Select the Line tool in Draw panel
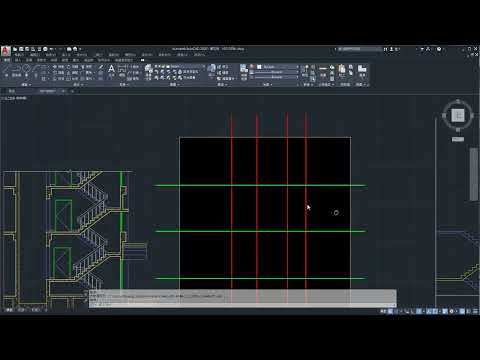Viewport: 480px width, 360px height. point(6,70)
